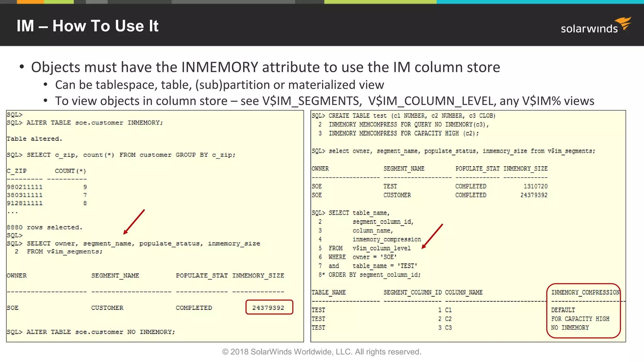Click the WHERE owner = 'SOE' line

[x=363, y=257]
